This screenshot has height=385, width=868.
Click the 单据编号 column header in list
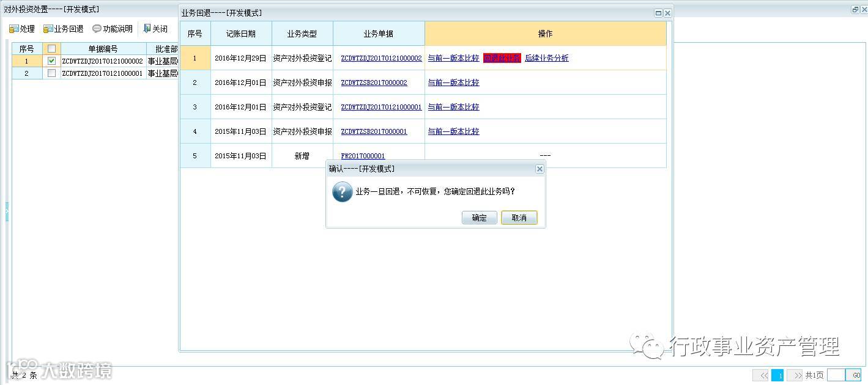click(x=103, y=49)
